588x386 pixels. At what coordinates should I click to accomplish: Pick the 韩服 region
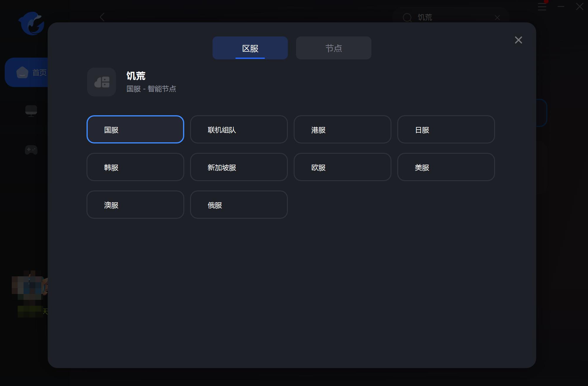coord(135,167)
